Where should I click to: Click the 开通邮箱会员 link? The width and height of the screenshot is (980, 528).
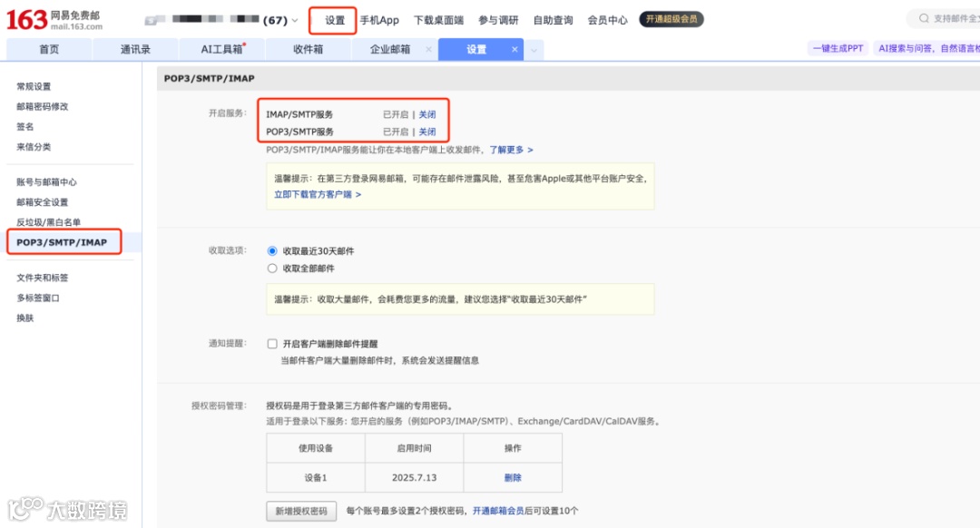pyautogui.click(x=498, y=511)
